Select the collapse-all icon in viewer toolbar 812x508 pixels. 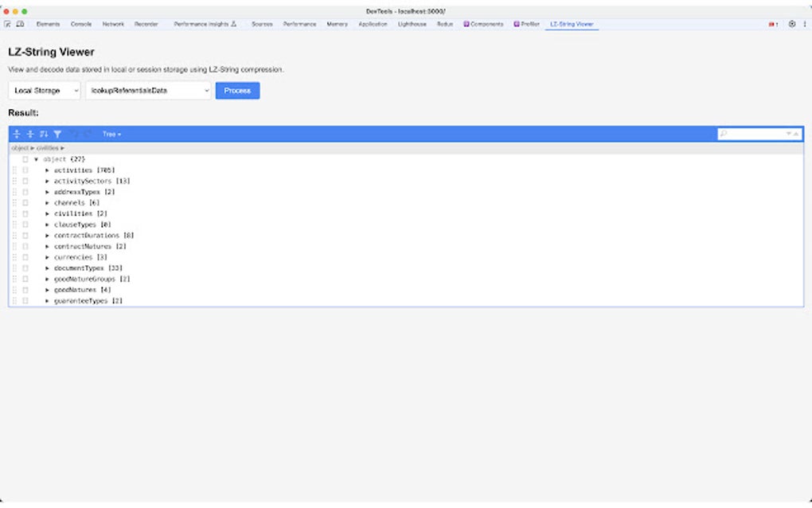click(29, 134)
